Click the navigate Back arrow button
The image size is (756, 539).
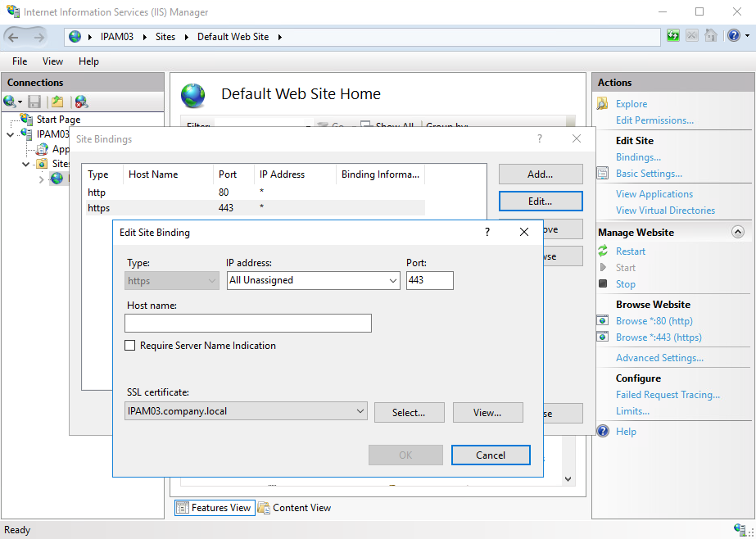point(14,37)
